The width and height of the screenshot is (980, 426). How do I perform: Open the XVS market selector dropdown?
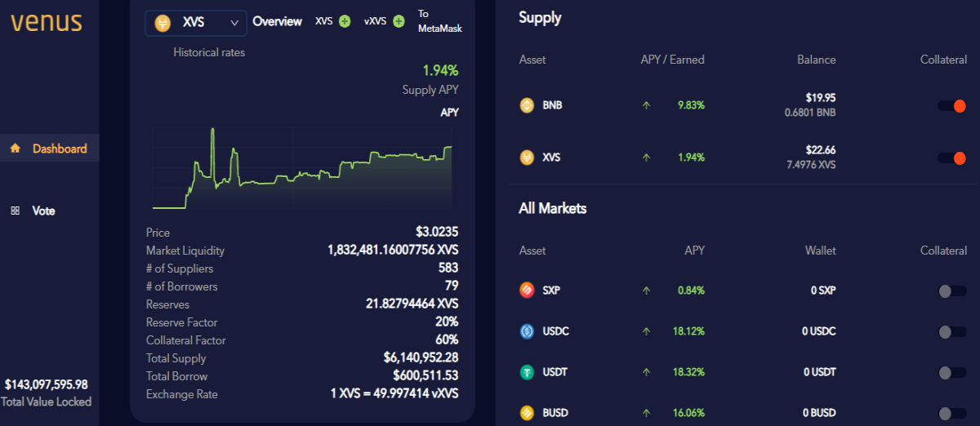(196, 23)
